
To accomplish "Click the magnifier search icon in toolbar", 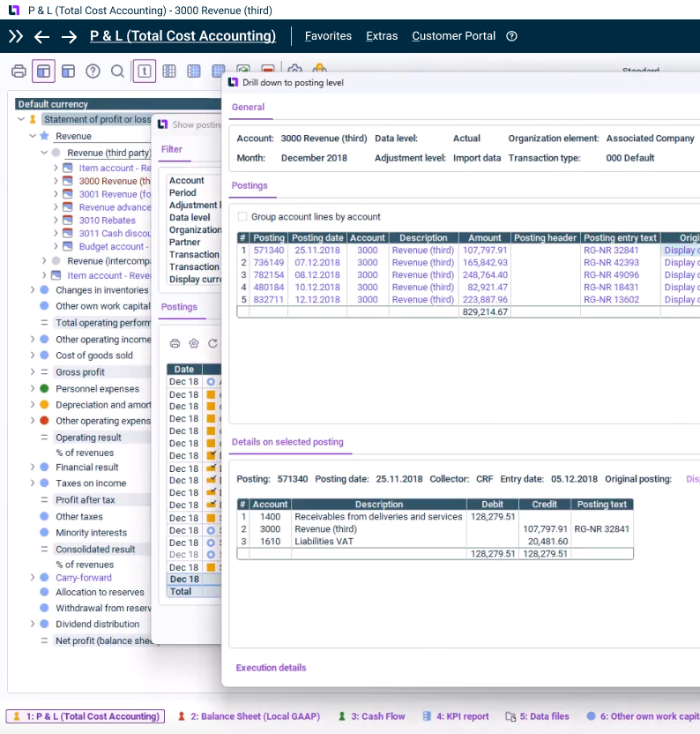I will click(x=117, y=71).
